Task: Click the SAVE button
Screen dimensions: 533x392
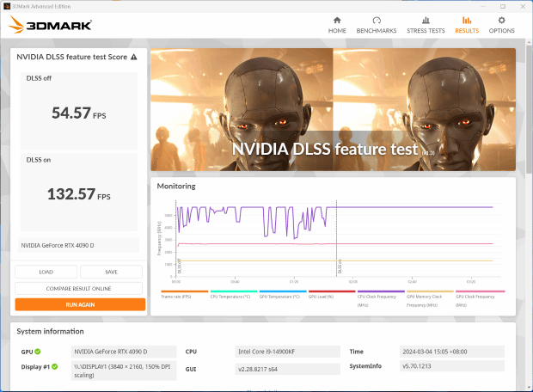Action: (111, 272)
